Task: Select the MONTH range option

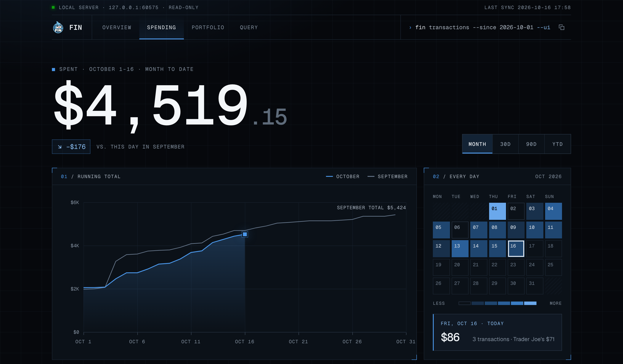Action: point(477,144)
